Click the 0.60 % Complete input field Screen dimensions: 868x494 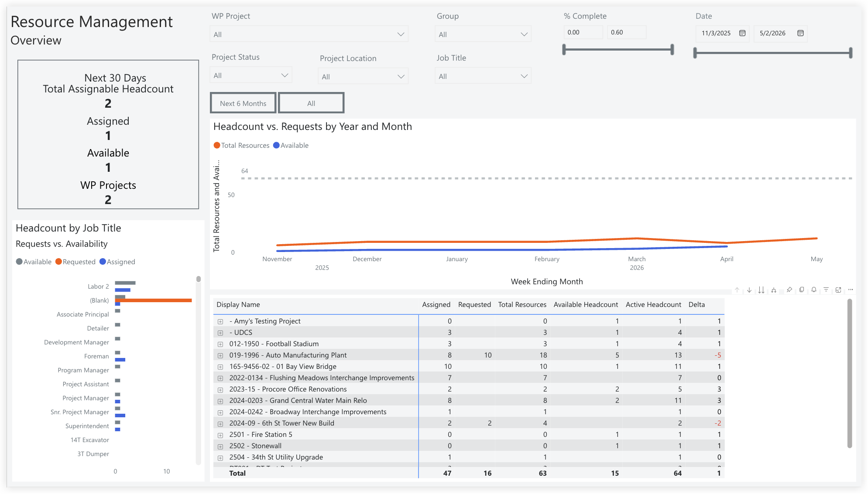point(627,32)
